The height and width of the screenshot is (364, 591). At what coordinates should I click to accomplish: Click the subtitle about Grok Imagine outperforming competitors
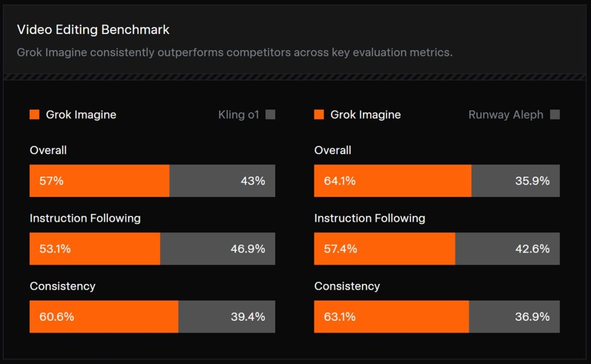click(x=234, y=52)
